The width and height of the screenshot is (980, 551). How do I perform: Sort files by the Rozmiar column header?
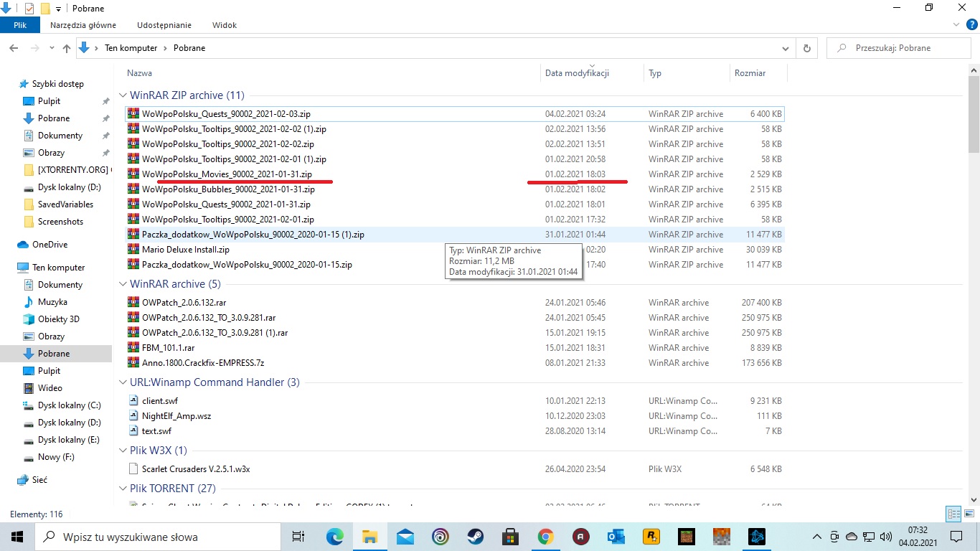point(750,73)
